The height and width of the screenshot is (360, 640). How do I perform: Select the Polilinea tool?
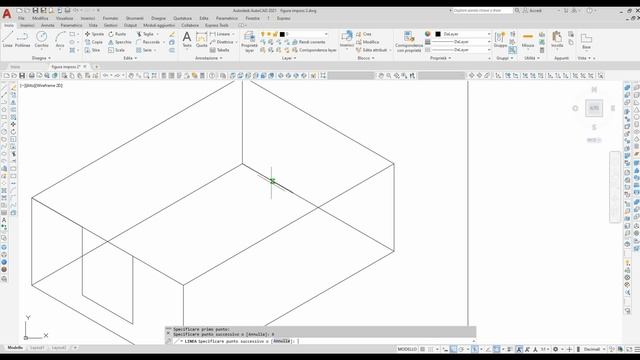point(22,40)
